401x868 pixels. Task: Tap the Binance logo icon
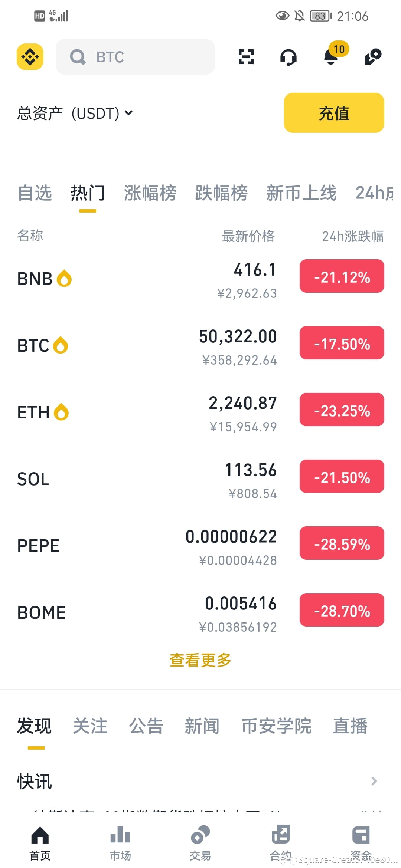[x=30, y=57]
